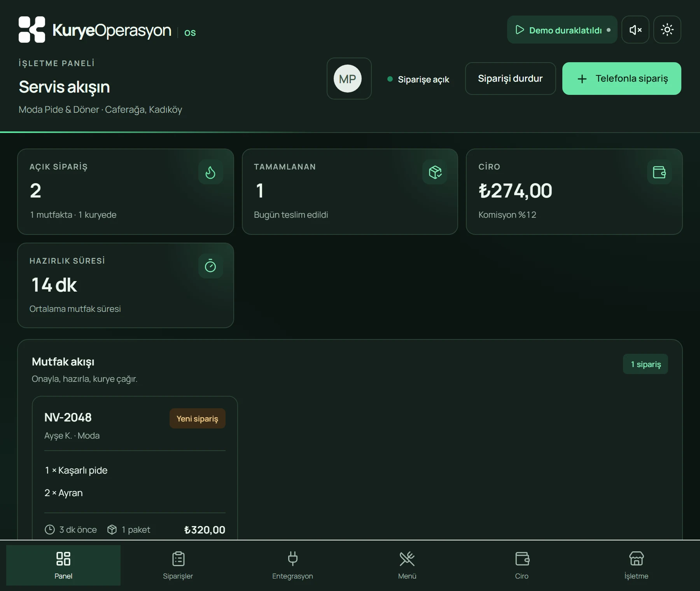Click the package icon on Tamamlanan card
Screen dimensions: 700x591
click(x=435, y=172)
